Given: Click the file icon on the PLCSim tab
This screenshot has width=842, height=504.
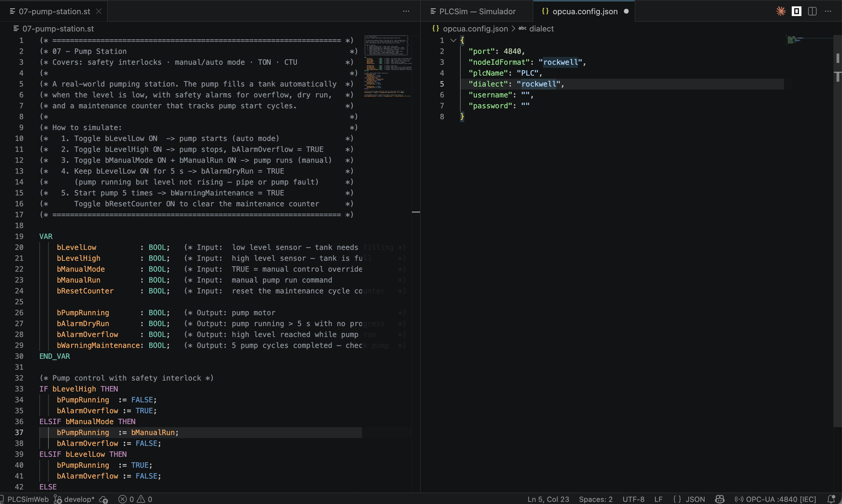Looking at the screenshot, I should 433,11.
